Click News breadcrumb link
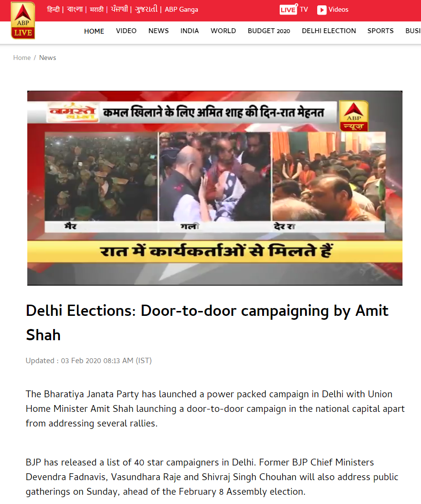The image size is (421, 504). (48, 58)
